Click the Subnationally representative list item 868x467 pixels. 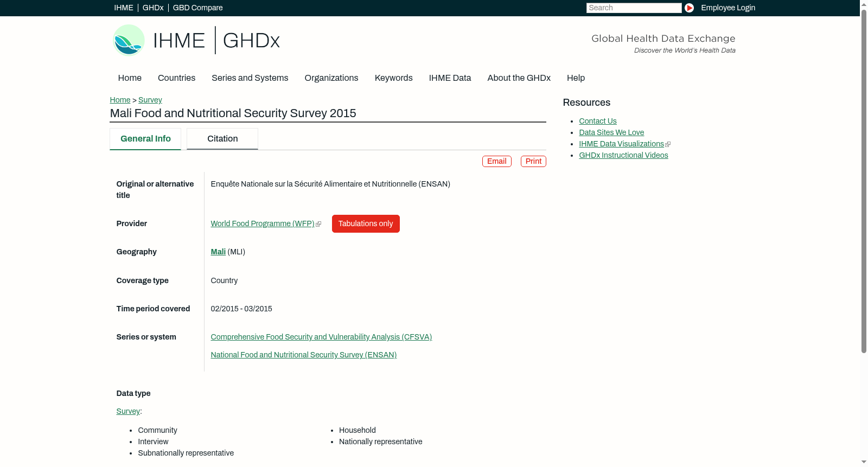[186, 453]
